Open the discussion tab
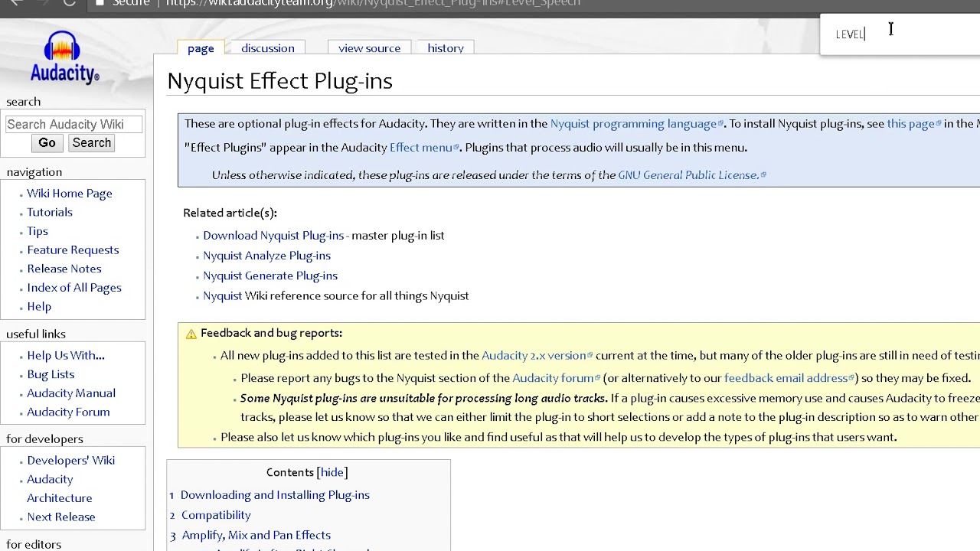 coord(268,48)
